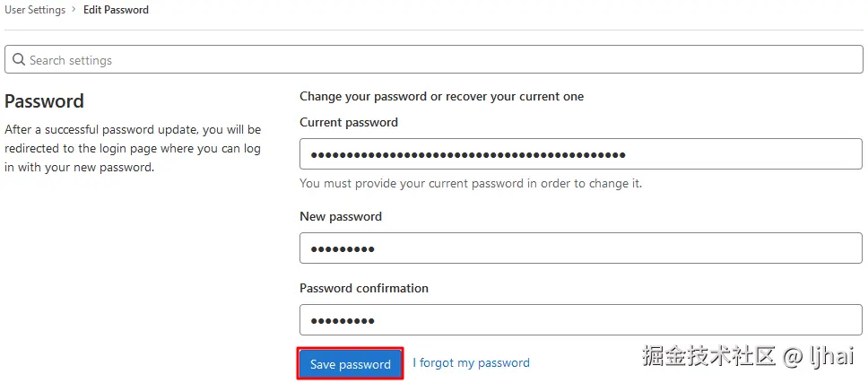This screenshot has width=868, height=383.
Task: Focus the Password confirmation input
Action: point(580,320)
